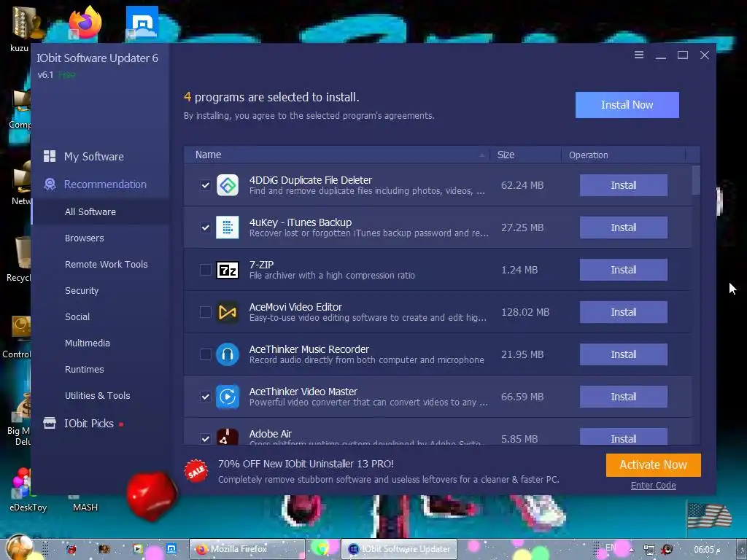Click the Install Now button

[627, 105]
